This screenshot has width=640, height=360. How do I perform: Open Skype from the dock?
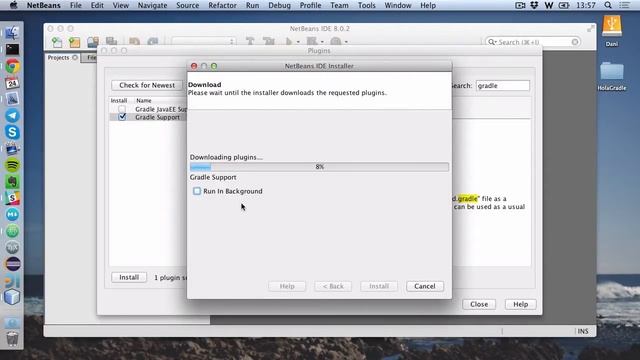click(x=12, y=132)
